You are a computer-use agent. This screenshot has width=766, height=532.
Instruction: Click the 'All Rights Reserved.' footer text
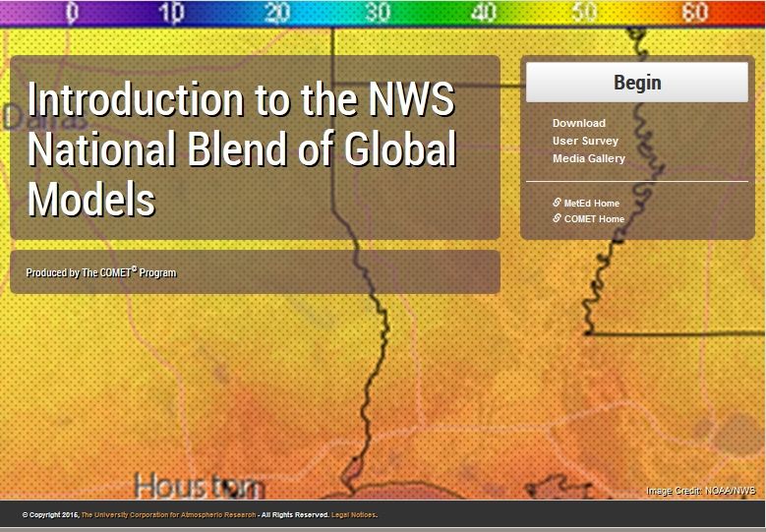coord(295,515)
